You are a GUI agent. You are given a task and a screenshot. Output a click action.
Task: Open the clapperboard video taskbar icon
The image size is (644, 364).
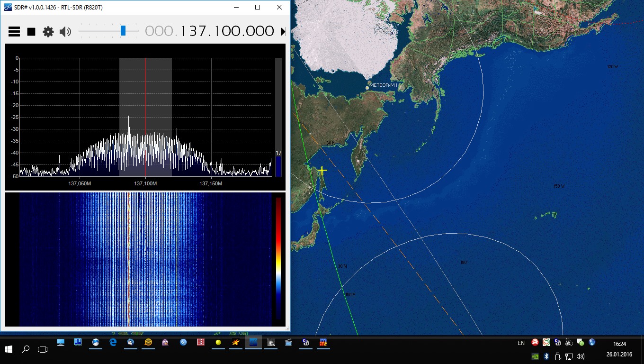[x=288, y=342]
